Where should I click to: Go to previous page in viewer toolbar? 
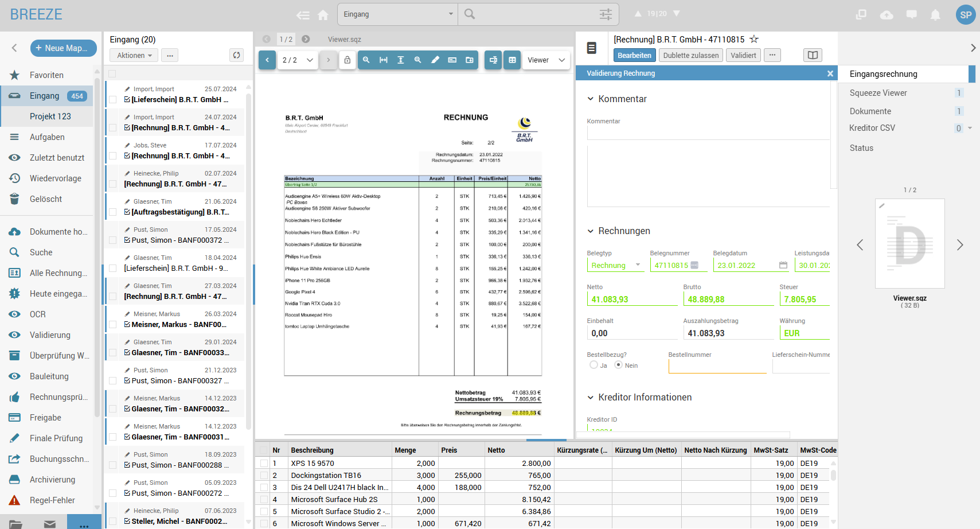(x=267, y=60)
